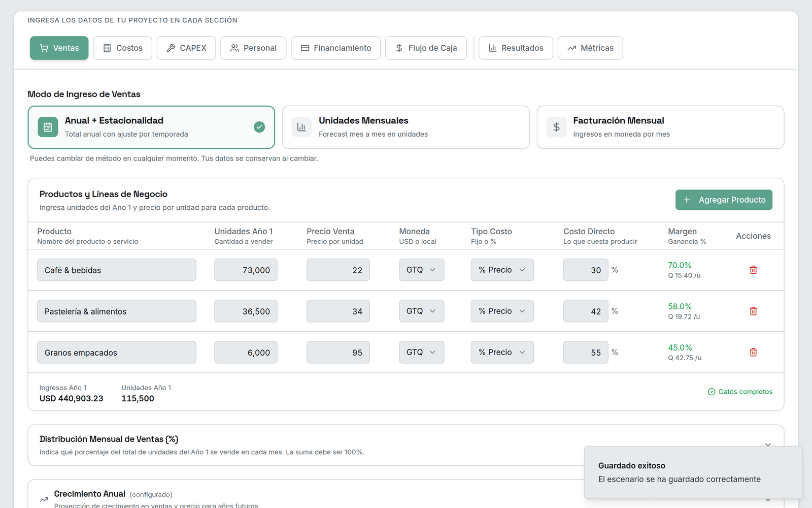Select Unidades Mensuales sales mode
Screen dimensions: 812x508
(x=405, y=127)
